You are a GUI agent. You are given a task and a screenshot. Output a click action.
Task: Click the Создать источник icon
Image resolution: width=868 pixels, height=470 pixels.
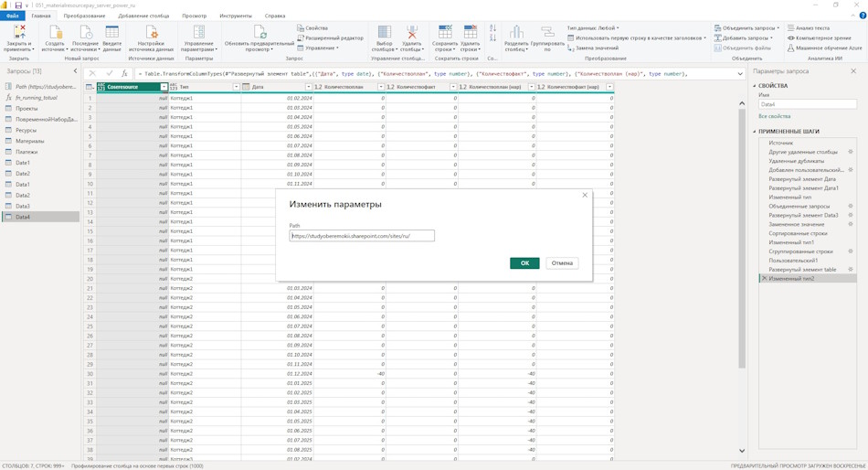56,32
